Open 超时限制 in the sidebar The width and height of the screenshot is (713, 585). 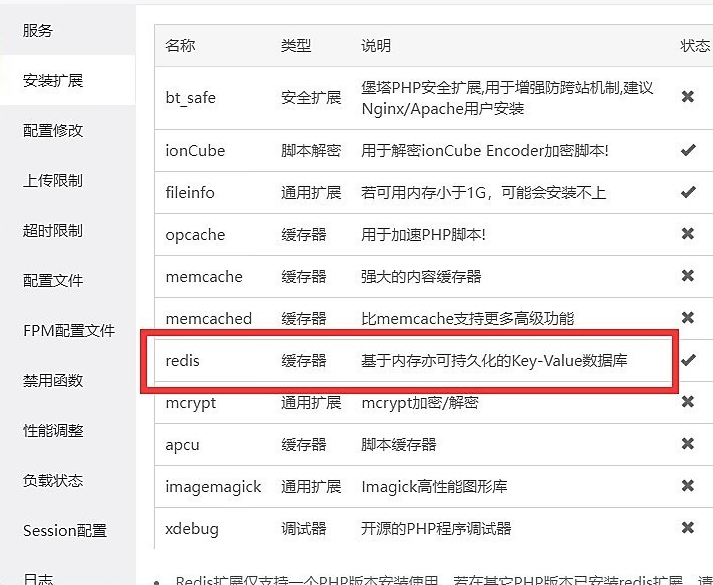[x=53, y=230]
